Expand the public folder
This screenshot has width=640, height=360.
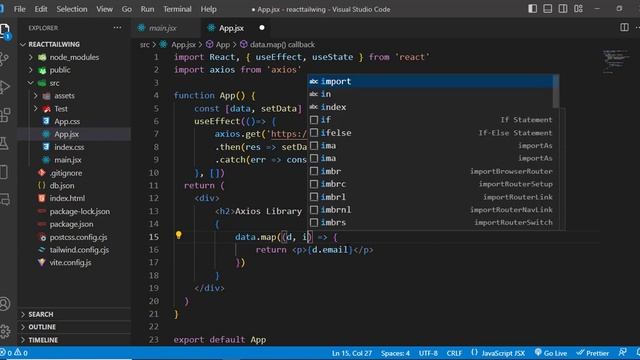(x=60, y=70)
